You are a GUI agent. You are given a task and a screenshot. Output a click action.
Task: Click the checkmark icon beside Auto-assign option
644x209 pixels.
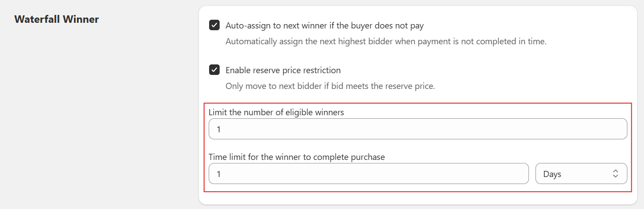[214, 25]
